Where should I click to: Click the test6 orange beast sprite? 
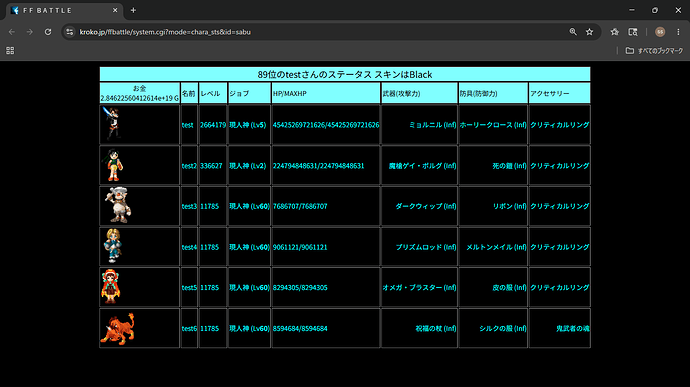[x=117, y=328]
